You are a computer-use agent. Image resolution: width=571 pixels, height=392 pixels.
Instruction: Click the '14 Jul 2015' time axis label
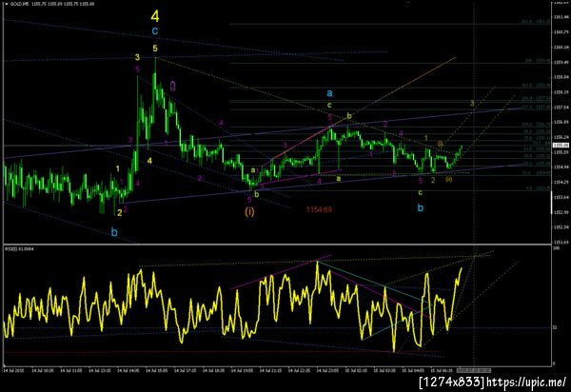[13, 370]
